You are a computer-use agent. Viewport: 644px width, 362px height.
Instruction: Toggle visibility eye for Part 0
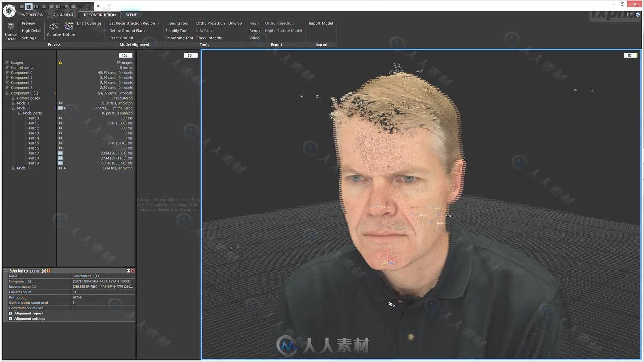pyautogui.click(x=60, y=118)
